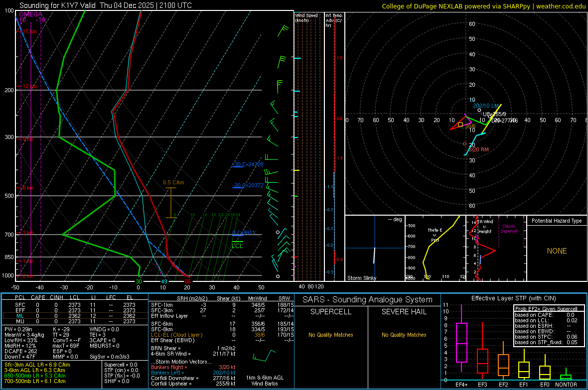Viewport: 588px width, 390px height.
Task: Click the NONE hazard type text
Action: tap(557, 251)
